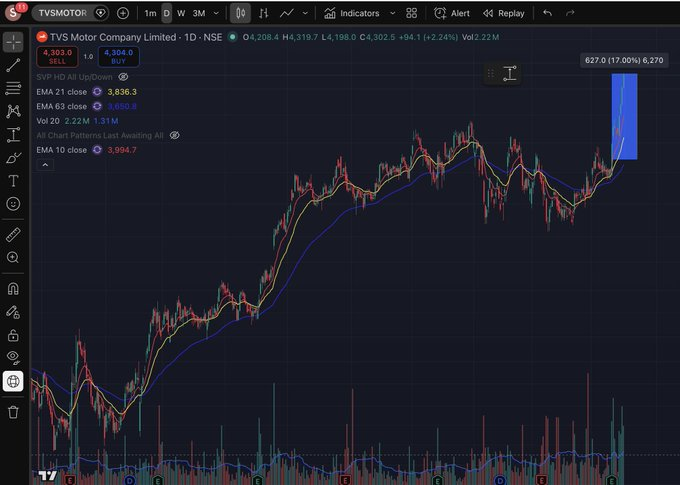Click the 4,304.0 BUY button

coord(119,57)
